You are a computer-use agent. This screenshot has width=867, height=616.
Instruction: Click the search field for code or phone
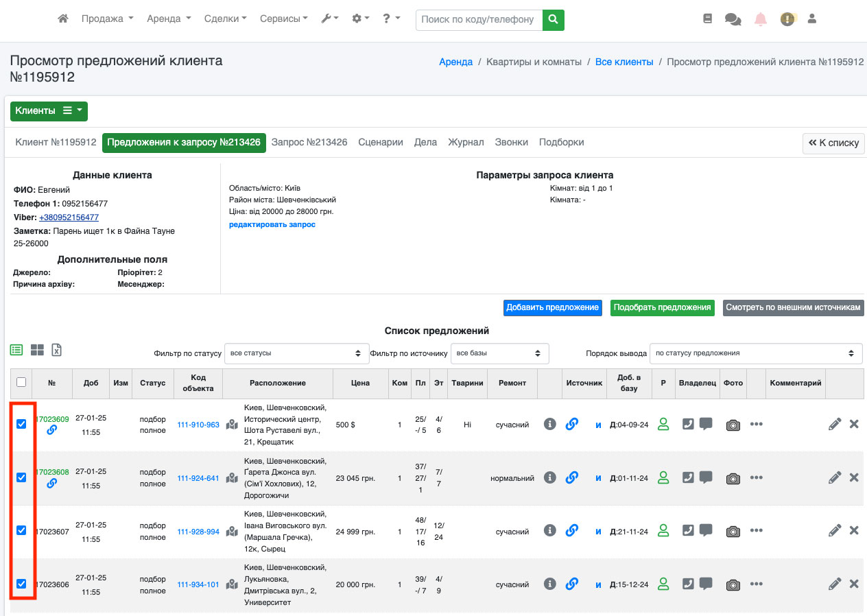tap(478, 19)
